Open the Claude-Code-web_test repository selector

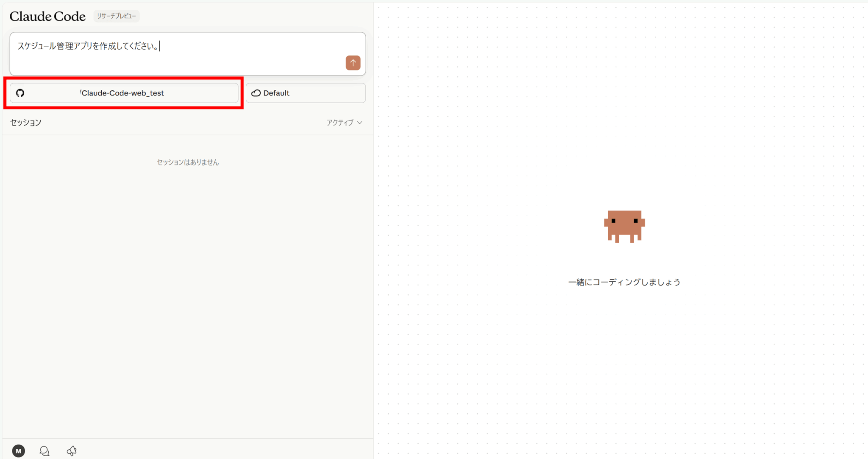[x=124, y=93]
